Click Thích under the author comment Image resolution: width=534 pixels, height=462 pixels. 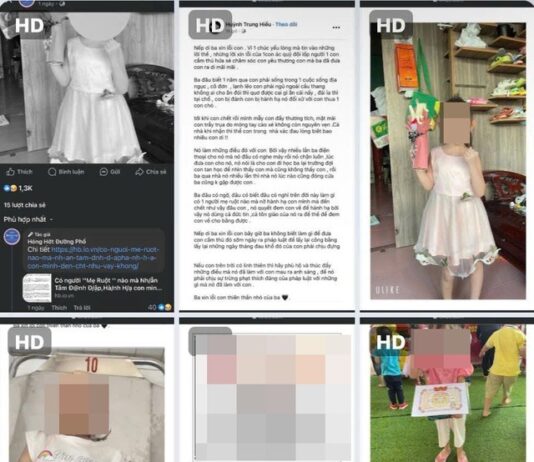pos(59,308)
